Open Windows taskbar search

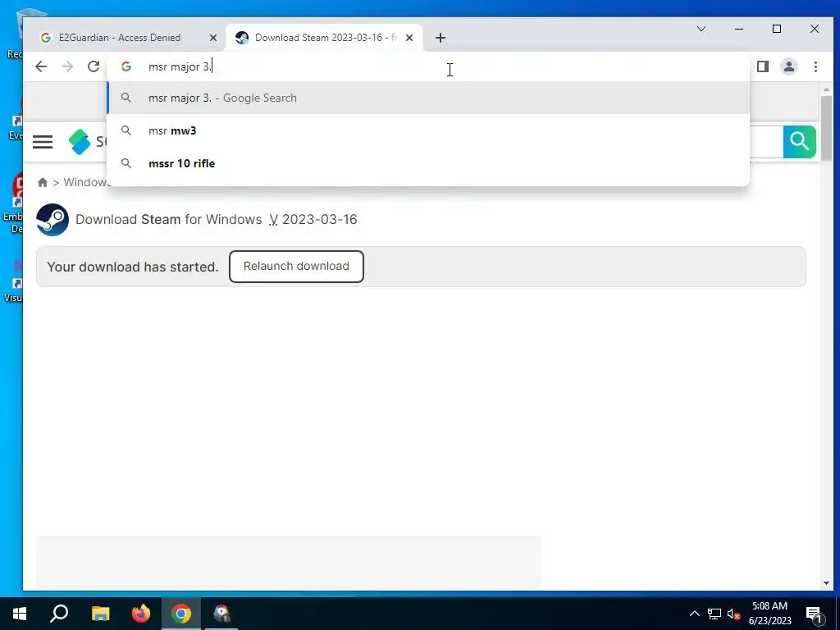(x=59, y=614)
